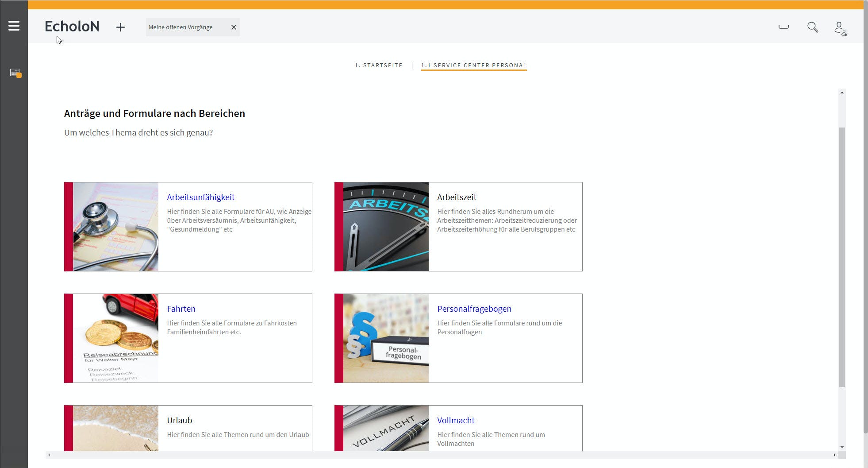Open the search magnifier icon

coord(812,27)
